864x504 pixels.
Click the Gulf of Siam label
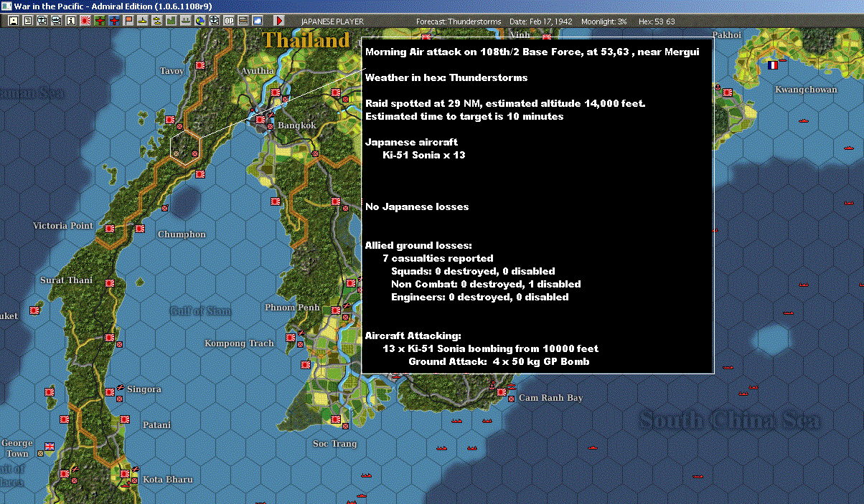(201, 311)
